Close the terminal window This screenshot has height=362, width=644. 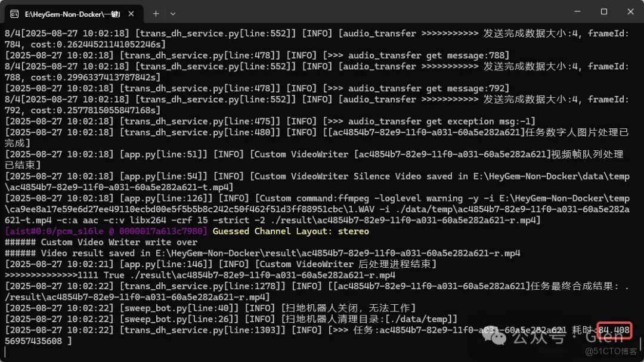630,11
